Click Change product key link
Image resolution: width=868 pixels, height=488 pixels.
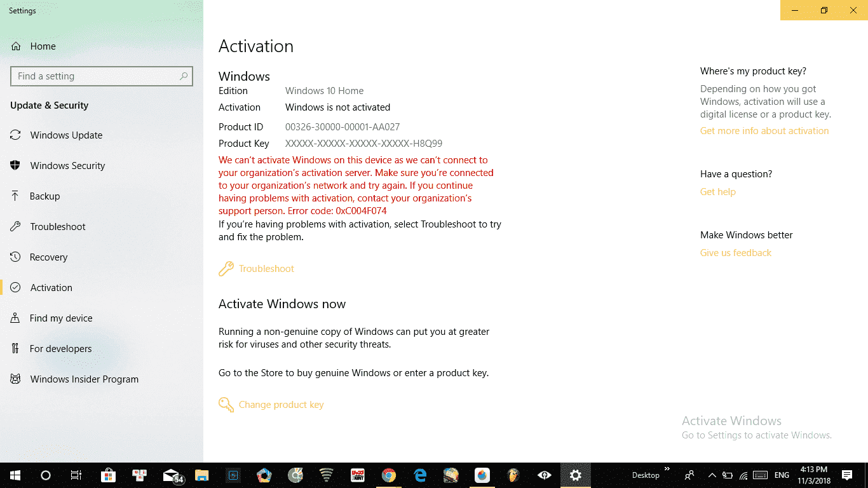pyautogui.click(x=271, y=405)
